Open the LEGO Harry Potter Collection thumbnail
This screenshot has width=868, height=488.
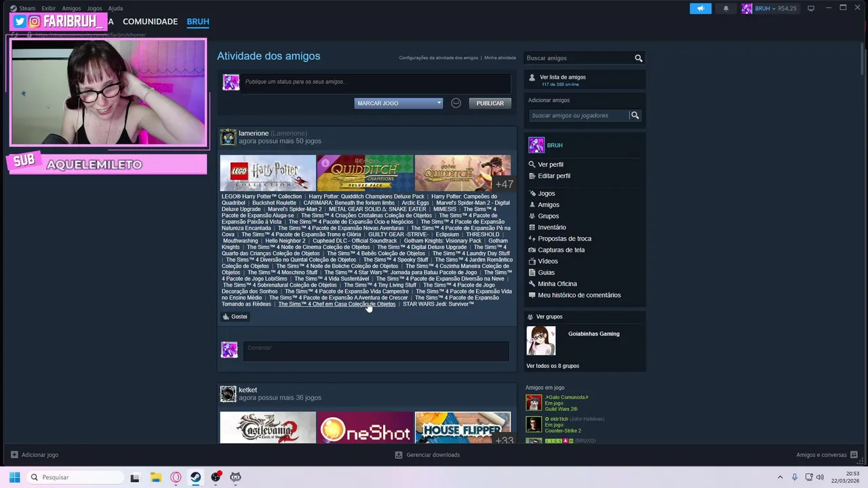click(268, 173)
